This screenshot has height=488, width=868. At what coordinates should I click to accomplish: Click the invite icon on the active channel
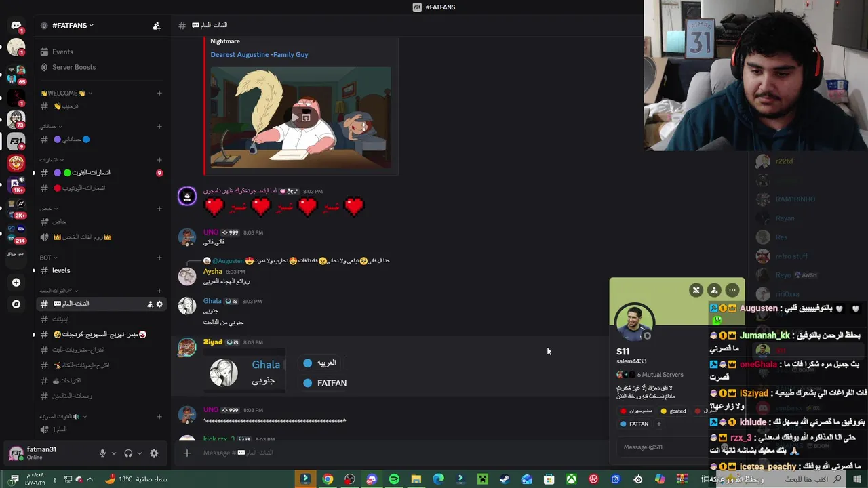point(150,304)
